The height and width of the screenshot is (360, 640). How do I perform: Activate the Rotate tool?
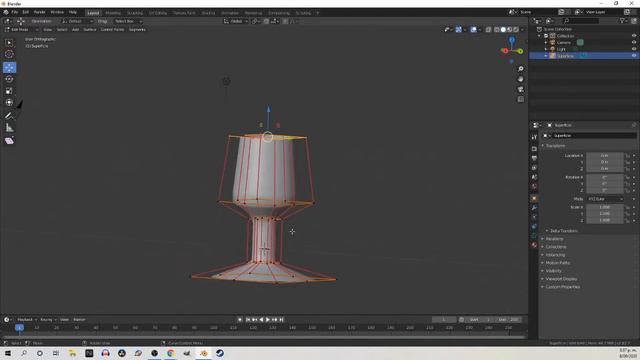pyautogui.click(x=9, y=79)
